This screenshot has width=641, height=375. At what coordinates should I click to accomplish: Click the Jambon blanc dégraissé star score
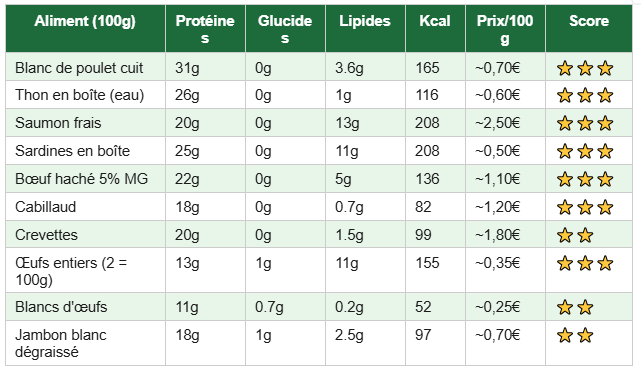pos(575,336)
